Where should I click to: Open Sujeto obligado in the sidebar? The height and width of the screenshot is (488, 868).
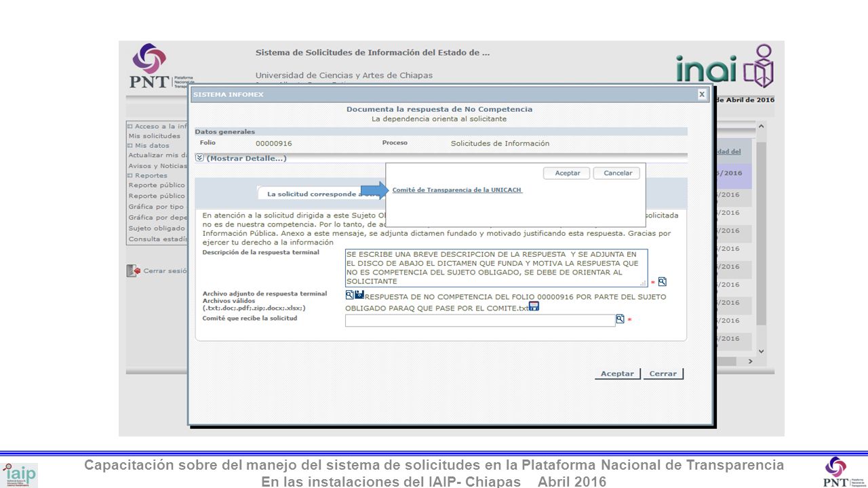157,228
